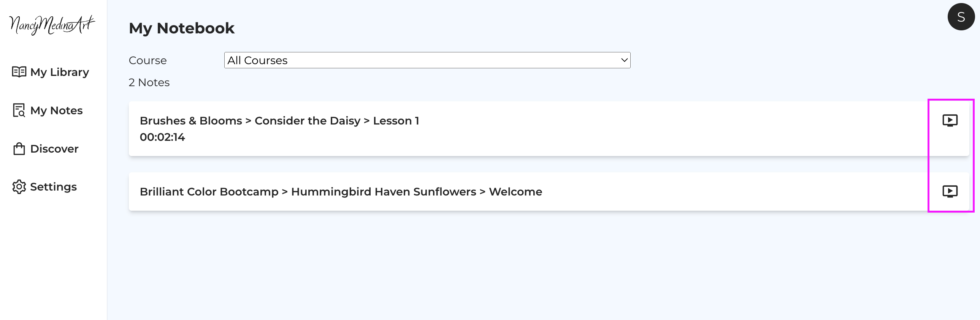Play video for Brilliant Color Bootcamp note
Image resolution: width=980 pixels, height=320 pixels.
coord(950,191)
